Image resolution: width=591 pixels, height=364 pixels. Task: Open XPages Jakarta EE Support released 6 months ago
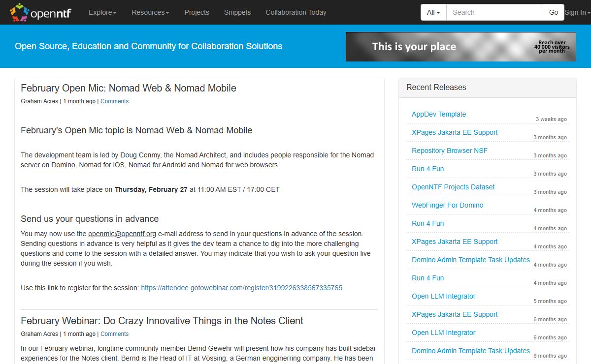[455, 314]
